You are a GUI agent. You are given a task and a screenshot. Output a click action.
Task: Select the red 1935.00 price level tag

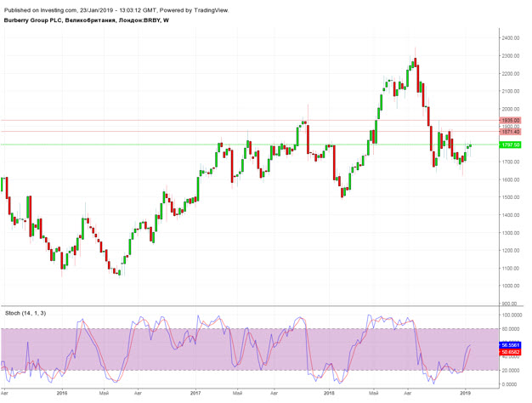tap(510, 121)
